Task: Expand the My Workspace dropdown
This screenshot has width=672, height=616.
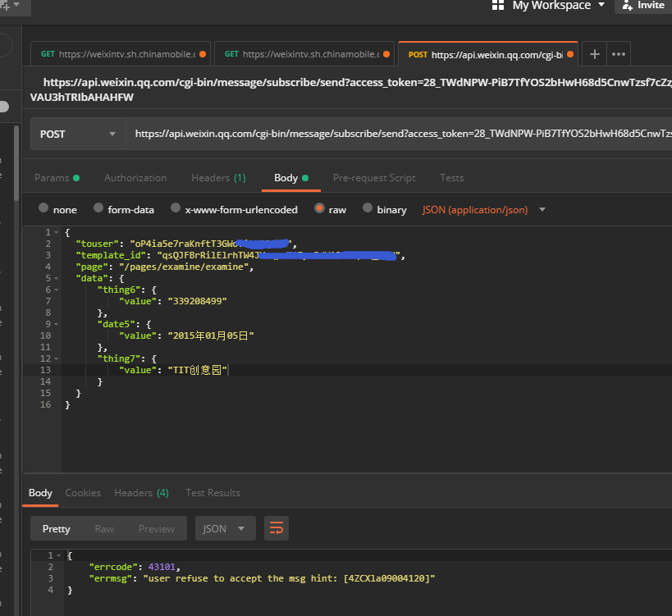Action: click(x=559, y=5)
